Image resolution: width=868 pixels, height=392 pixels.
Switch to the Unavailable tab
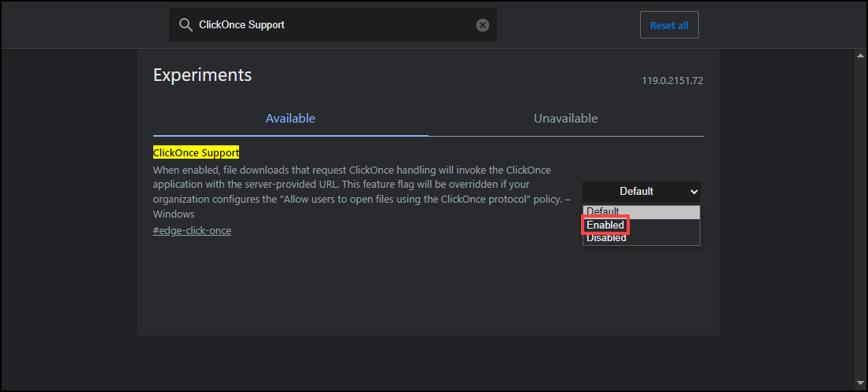point(566,119)
